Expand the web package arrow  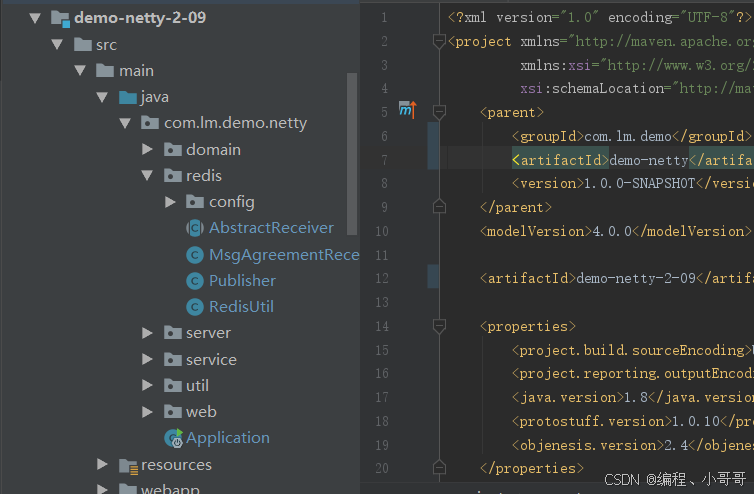coord(147,412)
